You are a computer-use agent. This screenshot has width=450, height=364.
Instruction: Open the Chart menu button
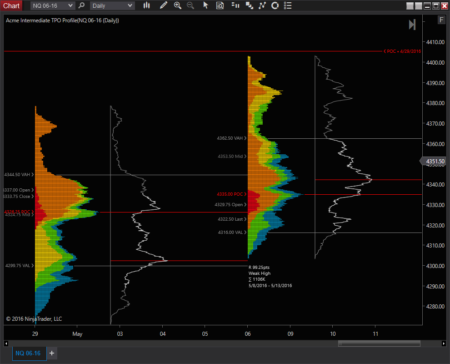11,5
